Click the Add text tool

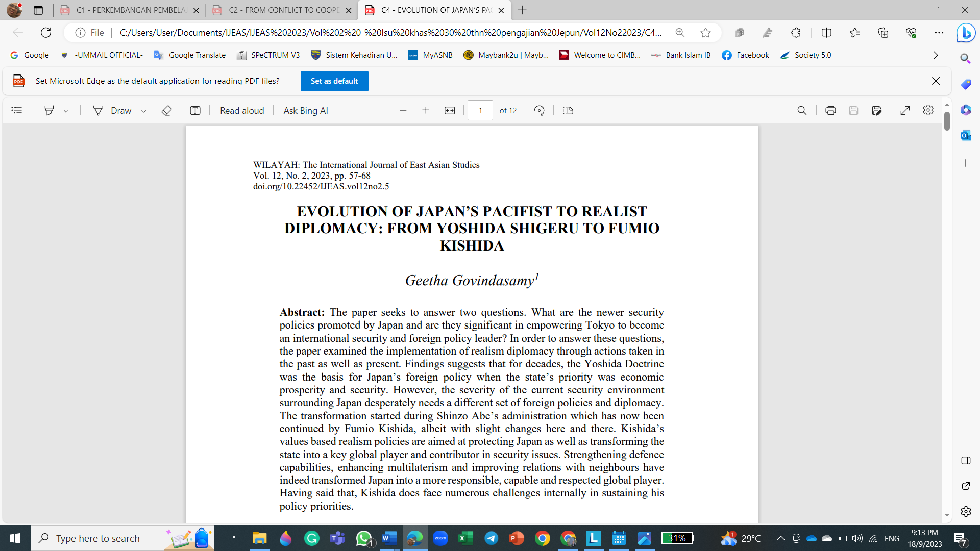pos(195,110)
